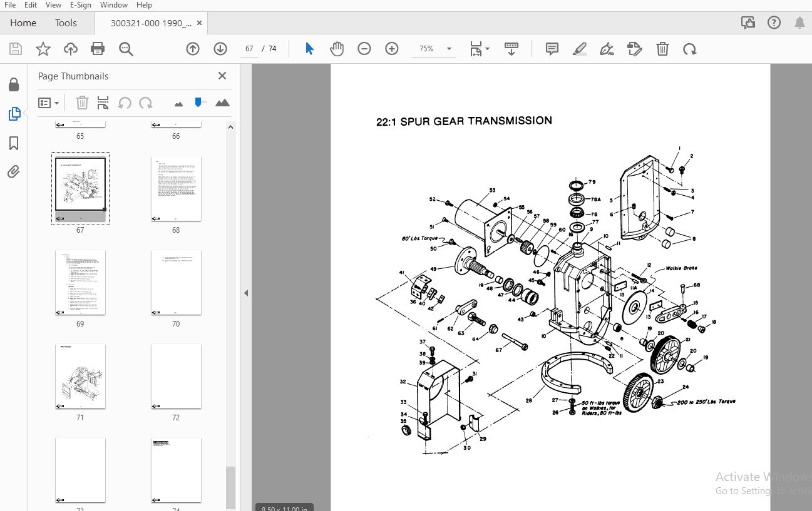Viewport: 812px width, 511px height.
Task: Activate the Hand pan tool
Action: tap(337, 49)
